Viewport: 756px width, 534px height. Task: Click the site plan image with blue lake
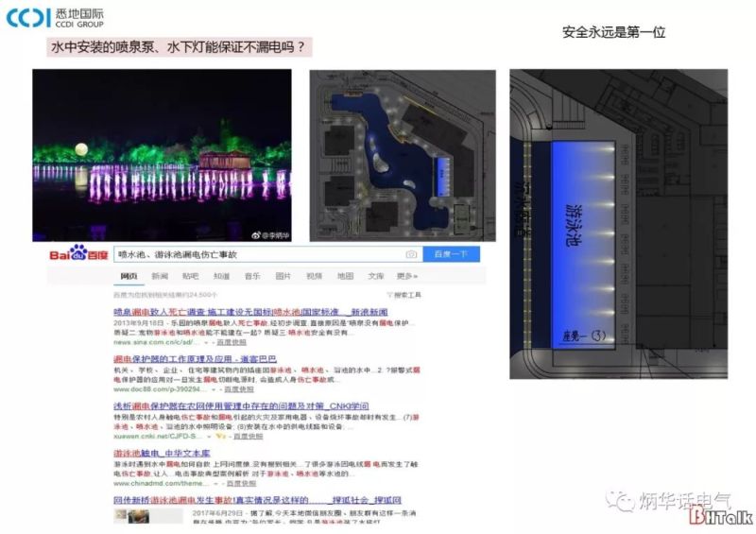pyautogui.click(x=403, y=156)
